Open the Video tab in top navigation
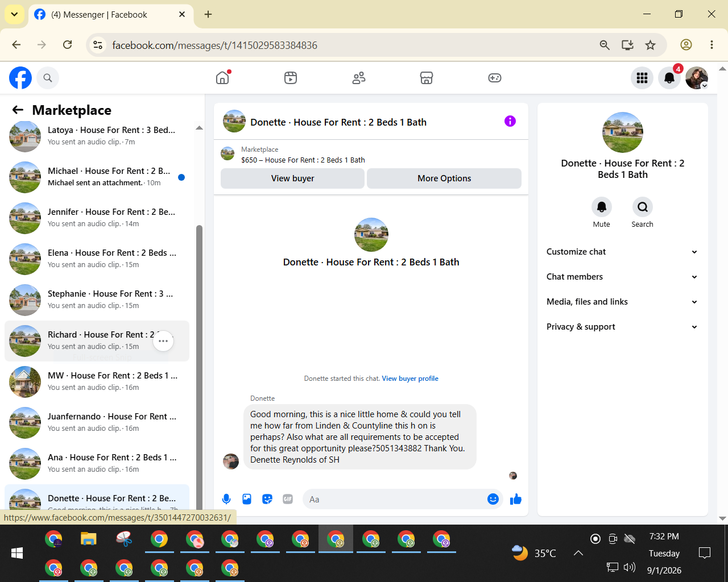 291,78
